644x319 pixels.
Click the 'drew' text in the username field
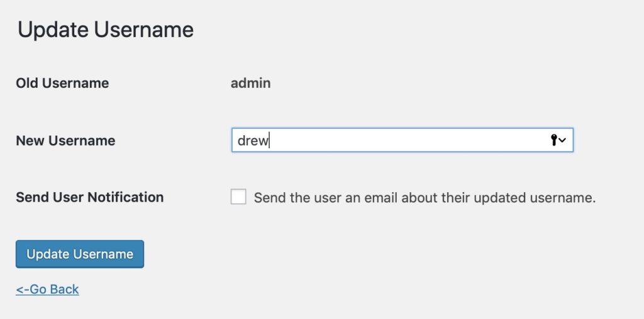(x=253, y=141)
